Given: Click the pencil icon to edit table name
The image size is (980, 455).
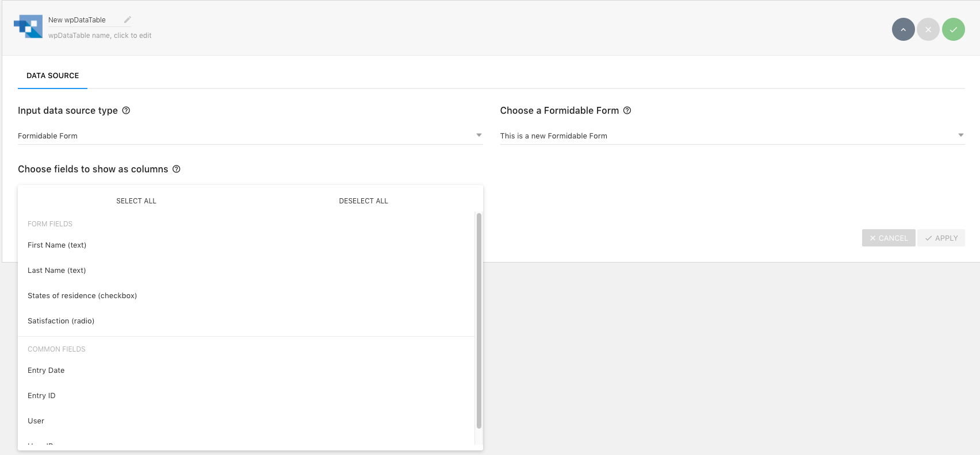Looking at the screenshot, I should (128, 20).
